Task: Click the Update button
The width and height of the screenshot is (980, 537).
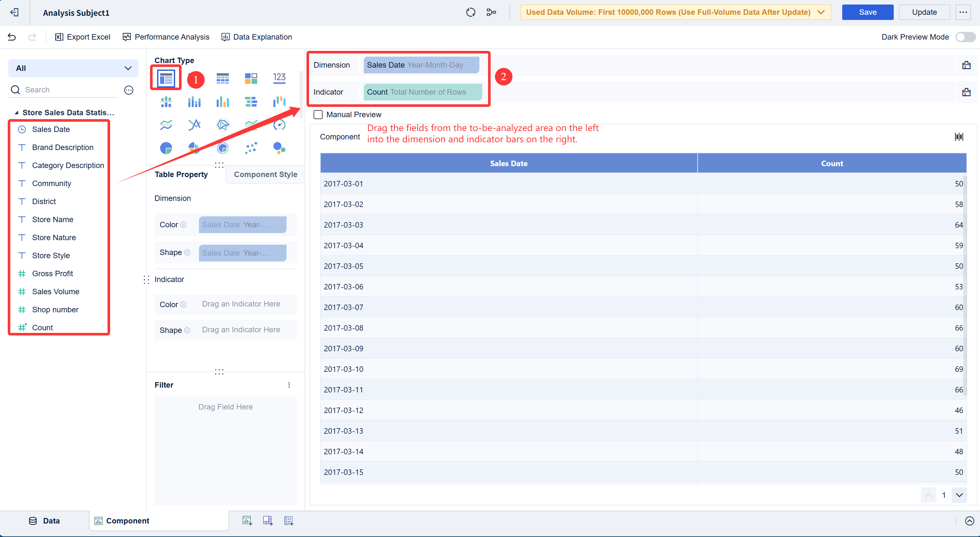Action: (x=924, y=12)
